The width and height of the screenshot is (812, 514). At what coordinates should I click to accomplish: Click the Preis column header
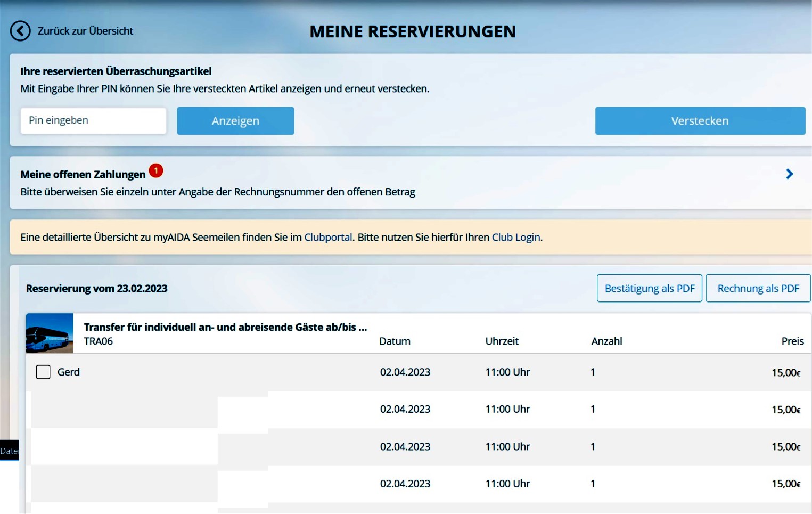[792, 341]
